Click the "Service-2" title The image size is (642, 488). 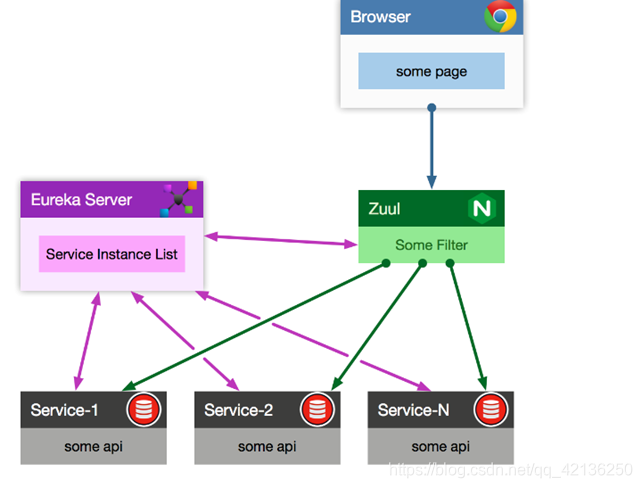tap(239, 410)
